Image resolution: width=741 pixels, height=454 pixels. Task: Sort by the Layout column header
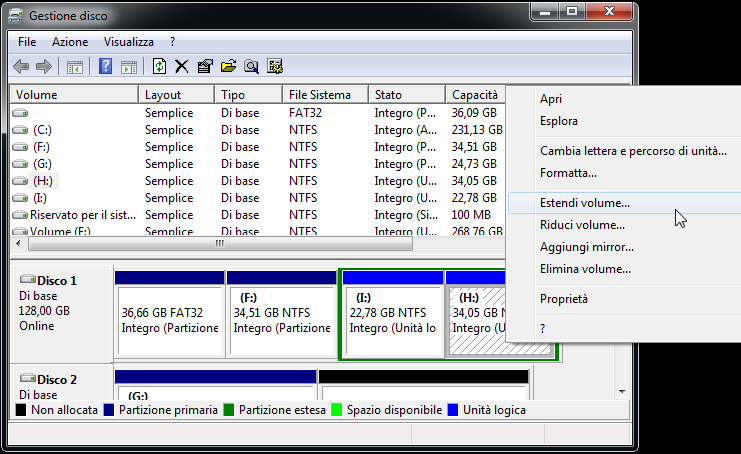(x=176, y=94)
